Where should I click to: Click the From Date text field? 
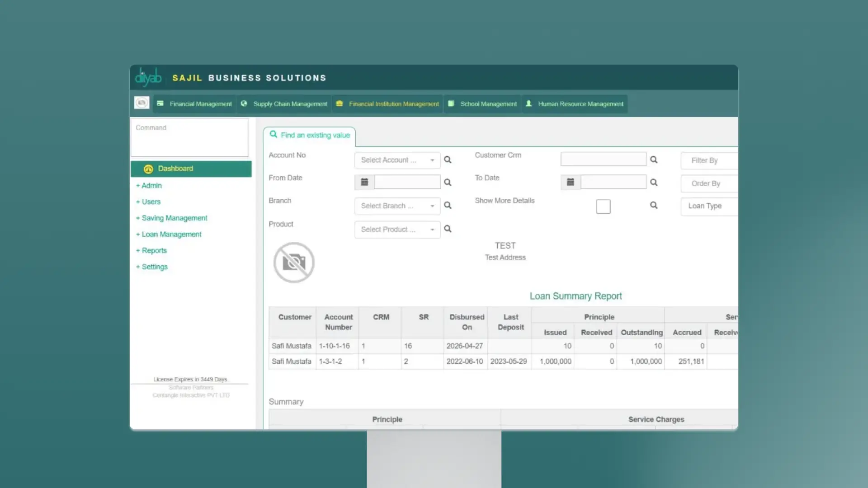click(x=407, y=182)
